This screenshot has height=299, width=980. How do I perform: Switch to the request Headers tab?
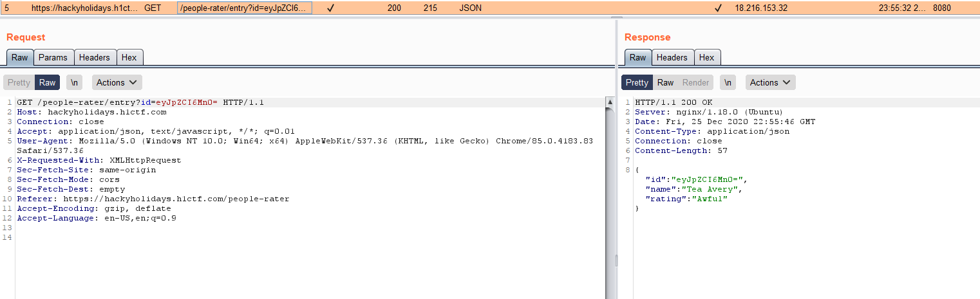tap(95, 57)
